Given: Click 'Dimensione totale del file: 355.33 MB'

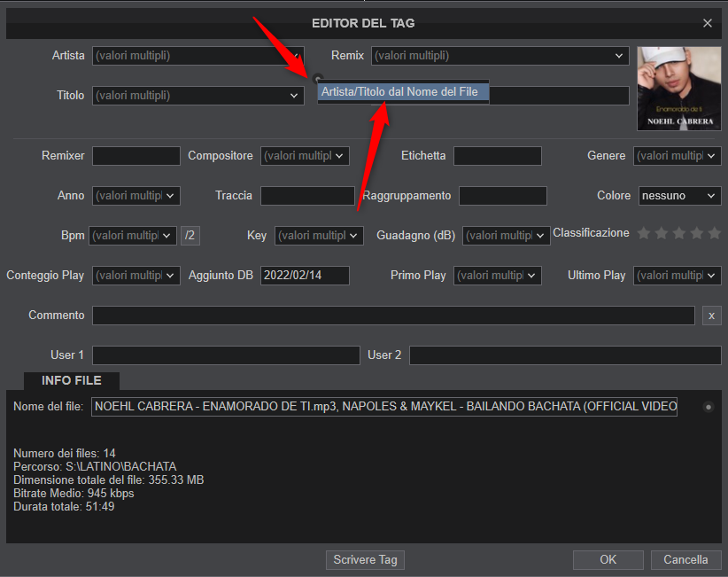Looking at the screenshot, I should tap(109, 480).
